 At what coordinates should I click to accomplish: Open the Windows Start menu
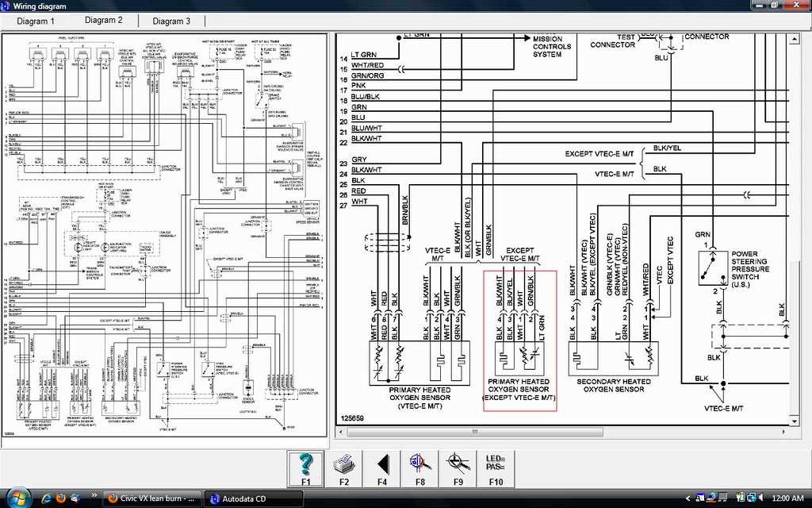(x=19, y=498)
